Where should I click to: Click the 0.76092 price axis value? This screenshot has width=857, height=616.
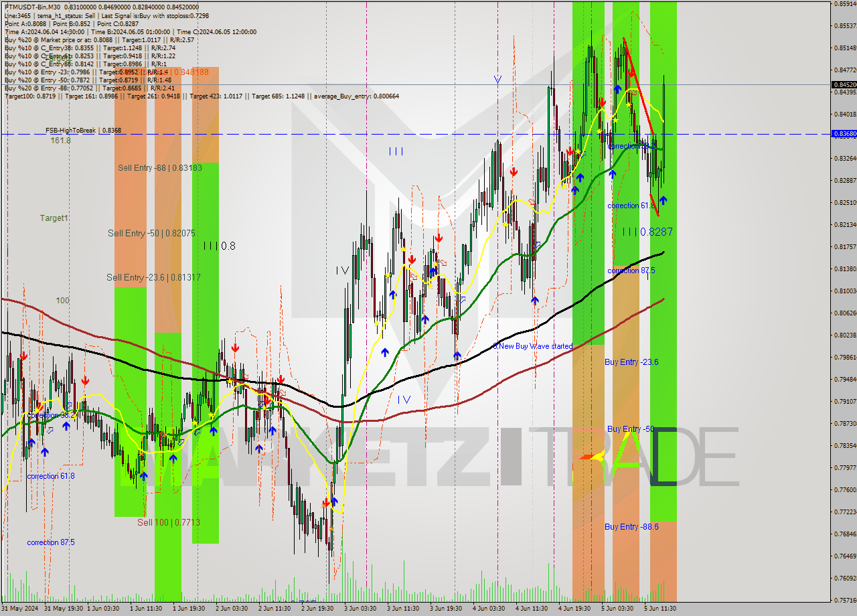845,578
